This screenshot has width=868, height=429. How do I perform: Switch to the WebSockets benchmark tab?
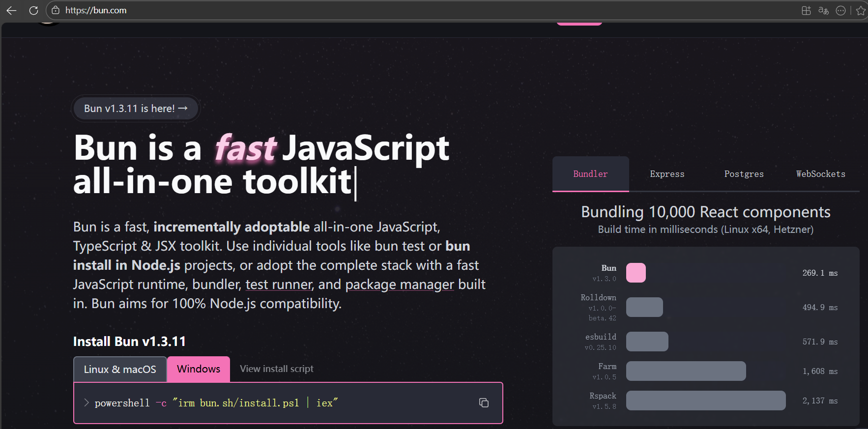tap(821, 174)
